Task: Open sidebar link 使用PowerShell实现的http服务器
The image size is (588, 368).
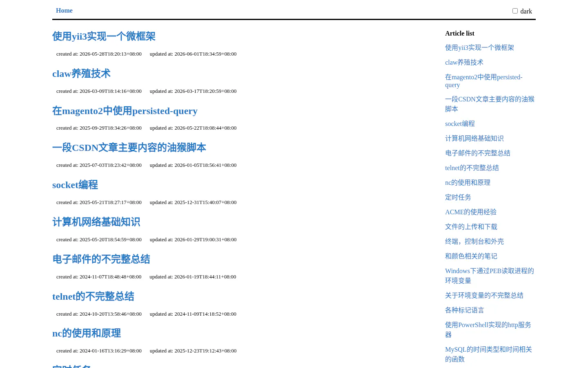Action: (x=488, y=330)
